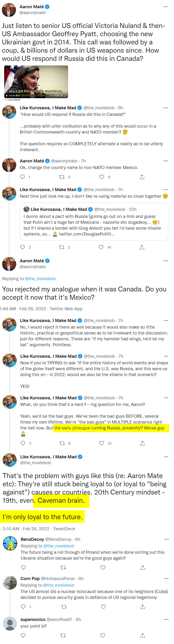Screen dimensions: 174x644
Task: Retweet the tweet about non-NATO member Mexico
Action: coord(62,177)
